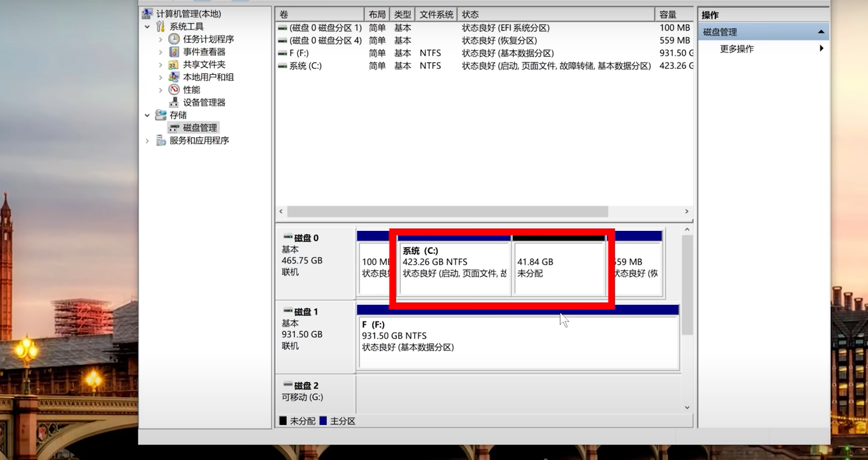Open the 共享文件夹 icon in the tree
The height and width of the screenshot is (460, 868).
pyautogui.click(x=174, y=64)
